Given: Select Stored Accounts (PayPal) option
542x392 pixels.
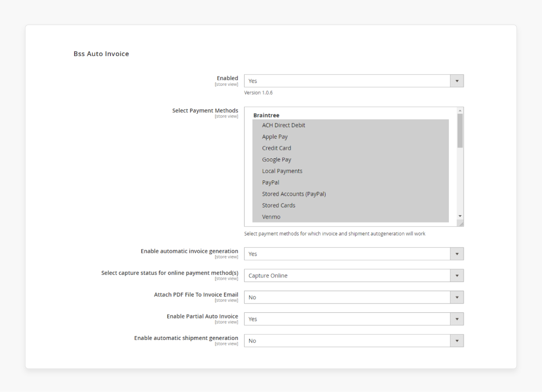Looking at the screenshot, I should tap(350, 194).
